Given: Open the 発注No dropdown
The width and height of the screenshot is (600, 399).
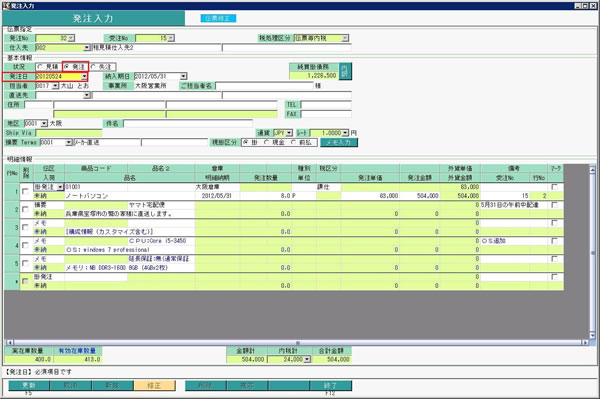Looking at the screenshot, I should click(71, 38).
